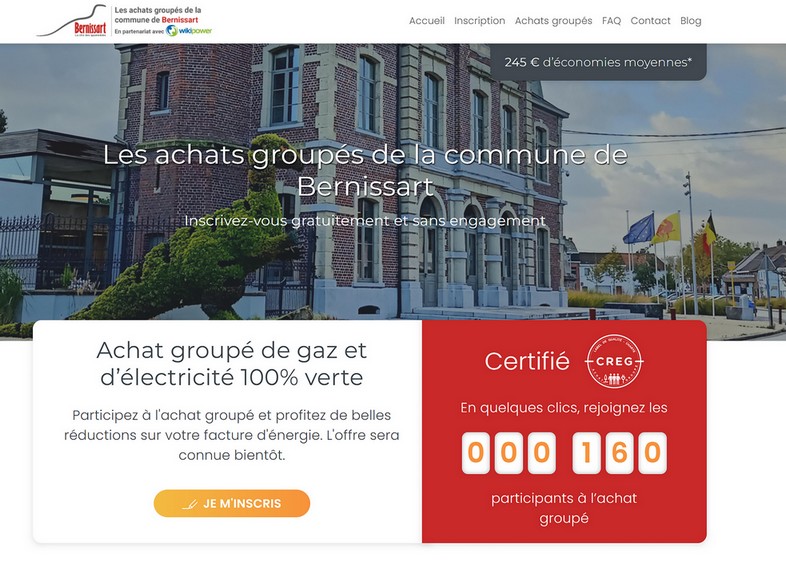Click the Achat groupé de gaz heading
Image resolution: width=786 pixels, height=570 pixels.
(x=232, y=363)
